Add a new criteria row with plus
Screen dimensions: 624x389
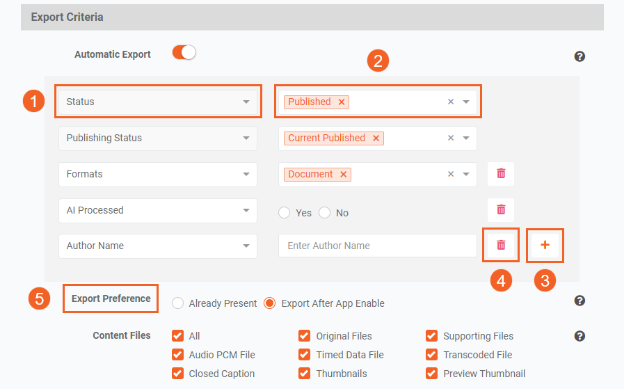(545, 245)
